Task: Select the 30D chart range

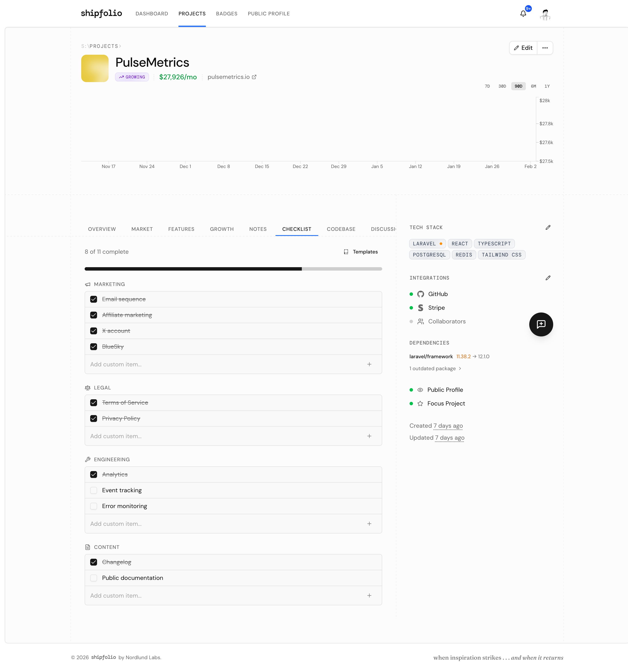Action: tap(502, 86)
